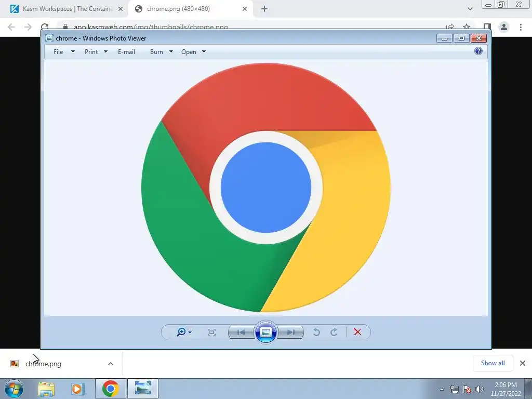Reload the page in Chrome
Screen dimensions: 532x399
pos(45,27)
